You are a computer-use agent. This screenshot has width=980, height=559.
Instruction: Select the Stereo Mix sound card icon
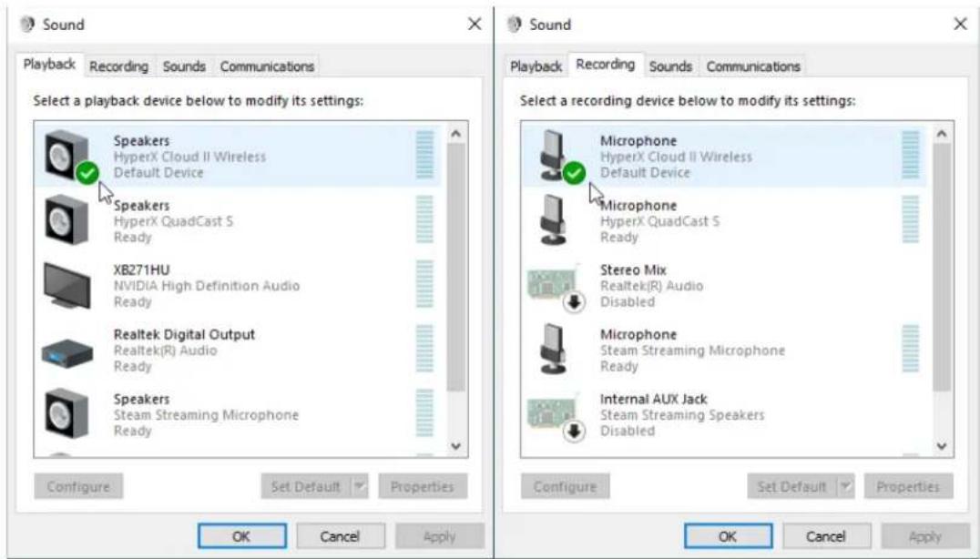555,286
